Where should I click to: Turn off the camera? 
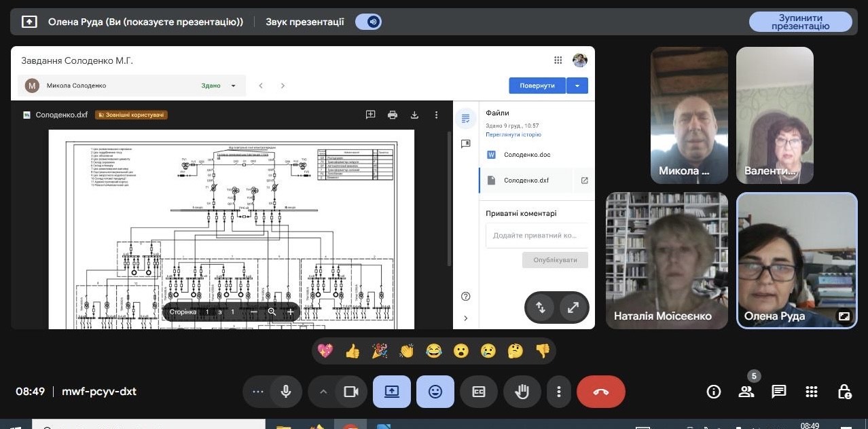(350, 392)
